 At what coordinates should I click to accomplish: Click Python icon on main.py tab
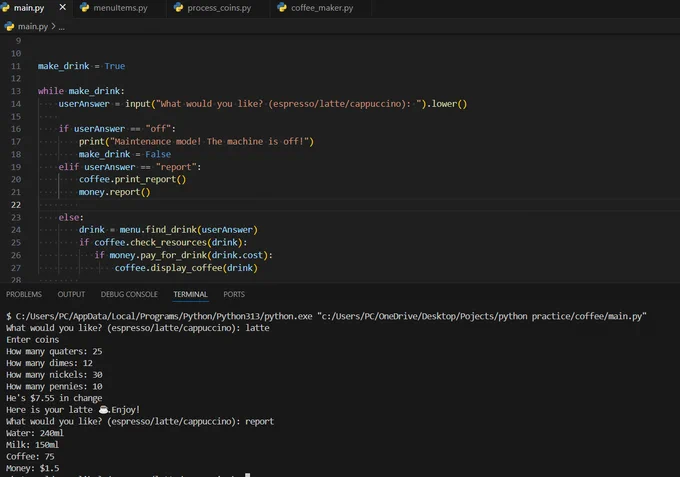click(x=5, y=8)
